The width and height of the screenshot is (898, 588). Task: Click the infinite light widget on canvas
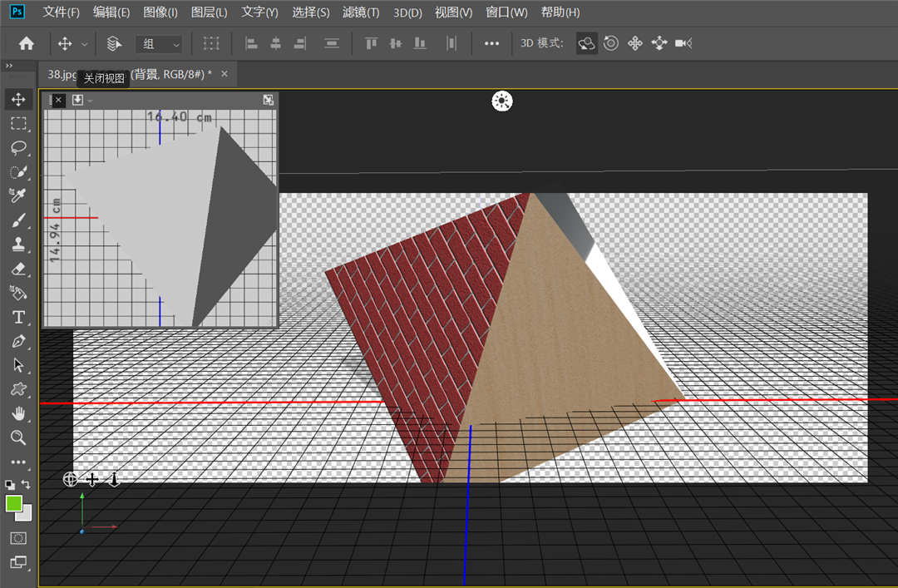tap(502, 101)
